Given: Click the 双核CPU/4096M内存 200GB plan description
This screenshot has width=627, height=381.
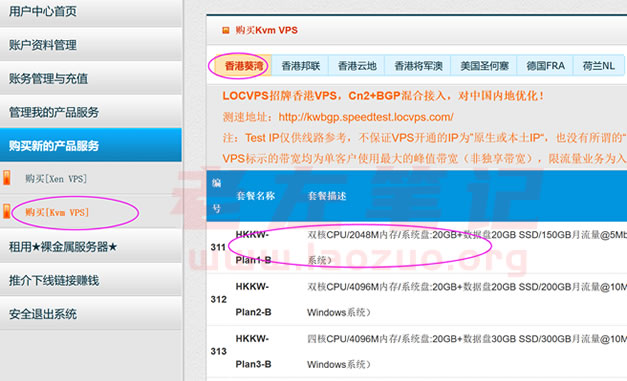Looking at the screenshot, I should click(467, 299).
